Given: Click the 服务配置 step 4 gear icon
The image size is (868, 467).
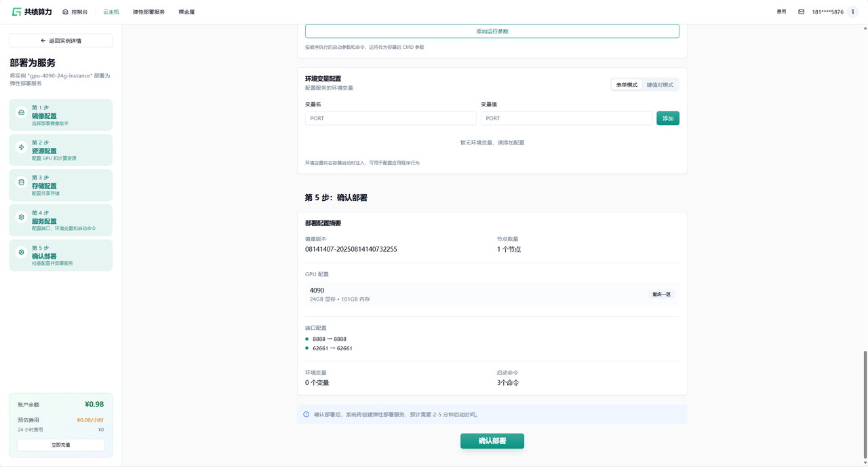Looking at the screenshot, I should [21, 217].
